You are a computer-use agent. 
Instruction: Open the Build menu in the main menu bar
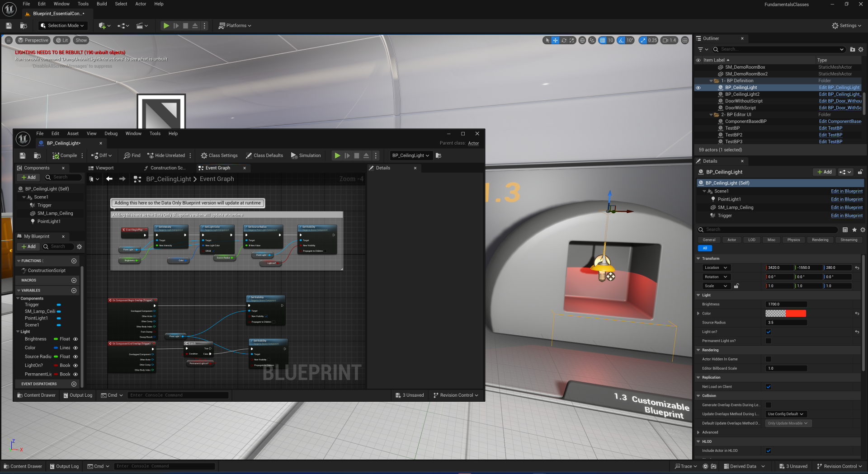pyautogui.click(x=102, y=4)
